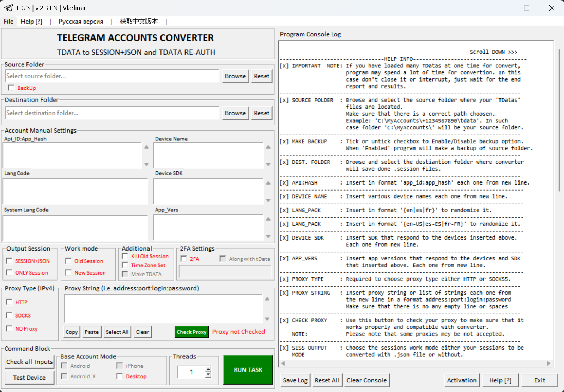Viewport: 564px width, 392px height.
Task: Click console horizontal scroll right arrow
Action: click(x=548, y=363)
